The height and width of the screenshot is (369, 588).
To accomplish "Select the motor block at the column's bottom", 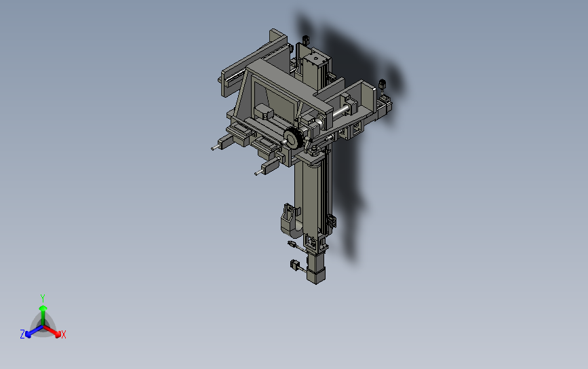I will [x=316, y=269].
